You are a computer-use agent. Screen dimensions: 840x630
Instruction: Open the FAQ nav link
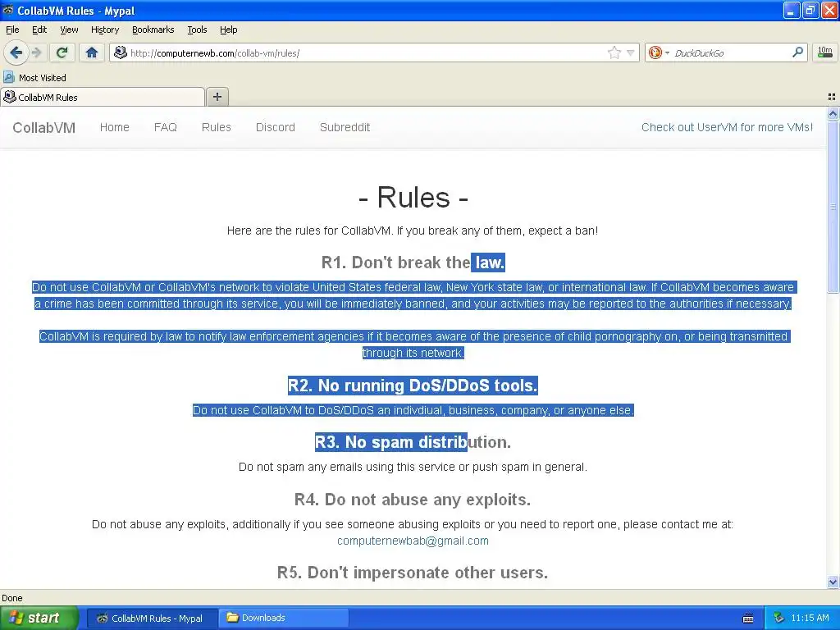click(166, 127)
